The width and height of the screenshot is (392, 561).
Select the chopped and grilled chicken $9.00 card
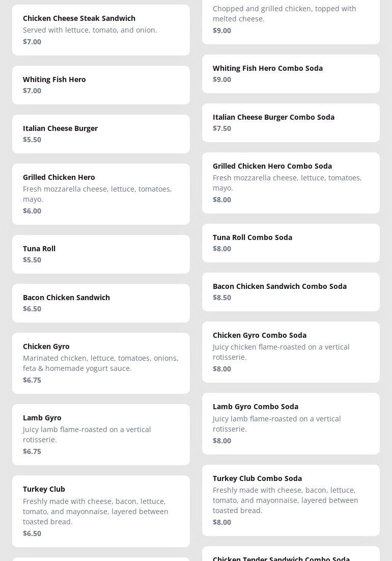pos(291,20)
